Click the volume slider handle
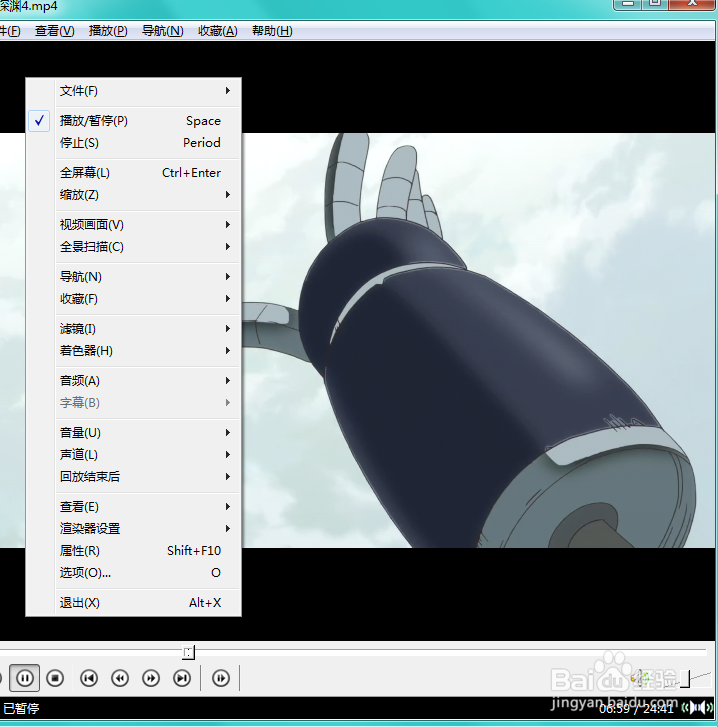718x727 pixels. (686, 679)
